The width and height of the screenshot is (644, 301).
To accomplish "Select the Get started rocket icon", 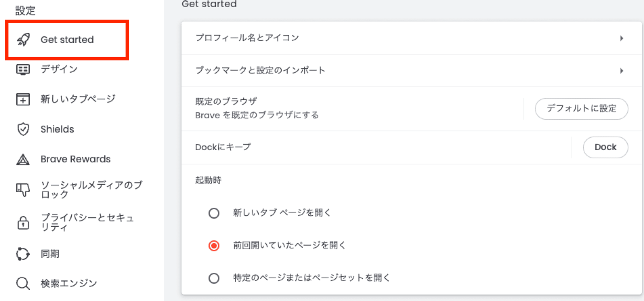I will pos(23,39).
